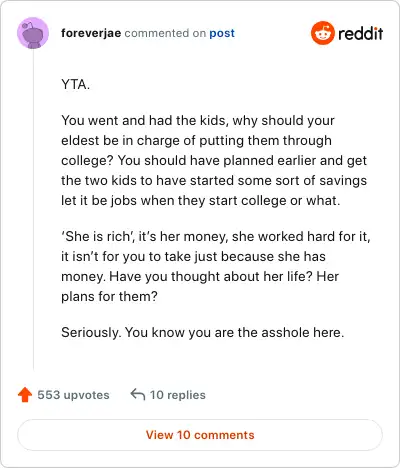Open the "10 replies" label

(x=178, y=395)
